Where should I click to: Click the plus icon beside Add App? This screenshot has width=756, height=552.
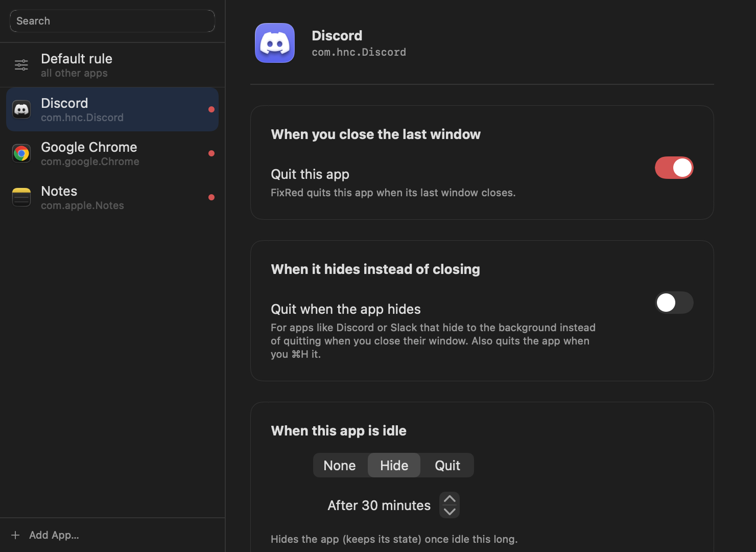coord(15,535)
